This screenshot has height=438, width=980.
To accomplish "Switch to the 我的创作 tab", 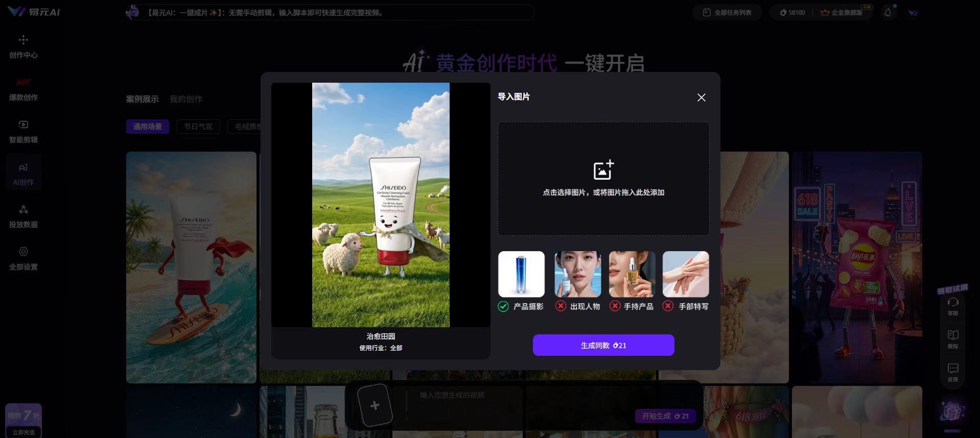I will [186, 99].
